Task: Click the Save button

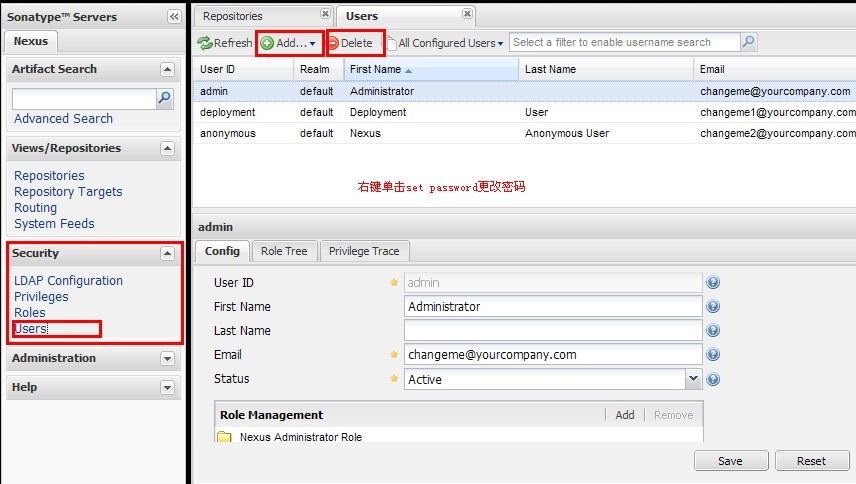Action: [730, 461]
